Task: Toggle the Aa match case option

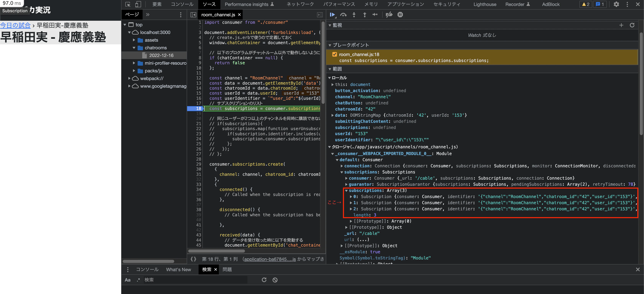Action: 127,280
